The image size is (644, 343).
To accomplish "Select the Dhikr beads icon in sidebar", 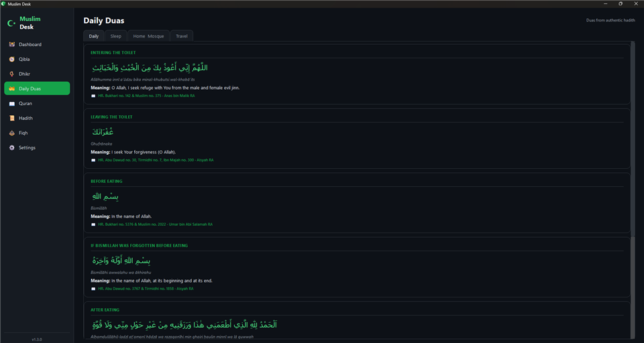I will click(x=12, y=74).
